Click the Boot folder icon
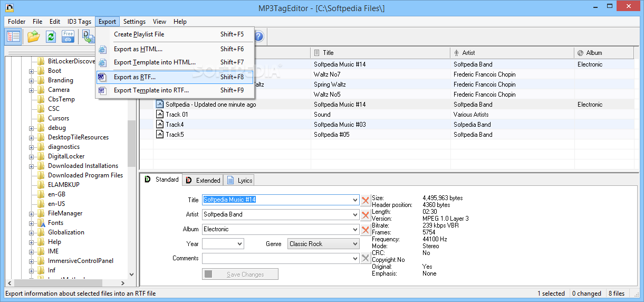 (41, 71)
